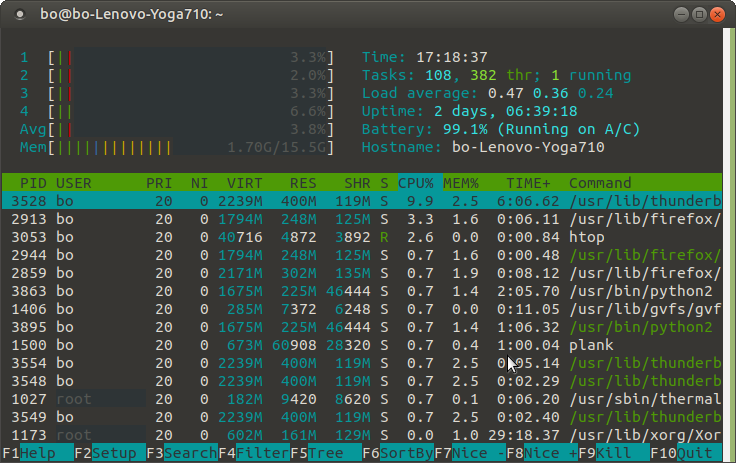Open F2 Setup in htop footer

110,453
